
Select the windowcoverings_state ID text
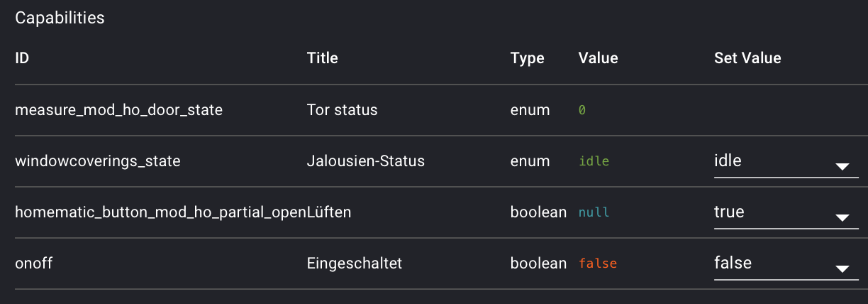(x=97, y=161)
